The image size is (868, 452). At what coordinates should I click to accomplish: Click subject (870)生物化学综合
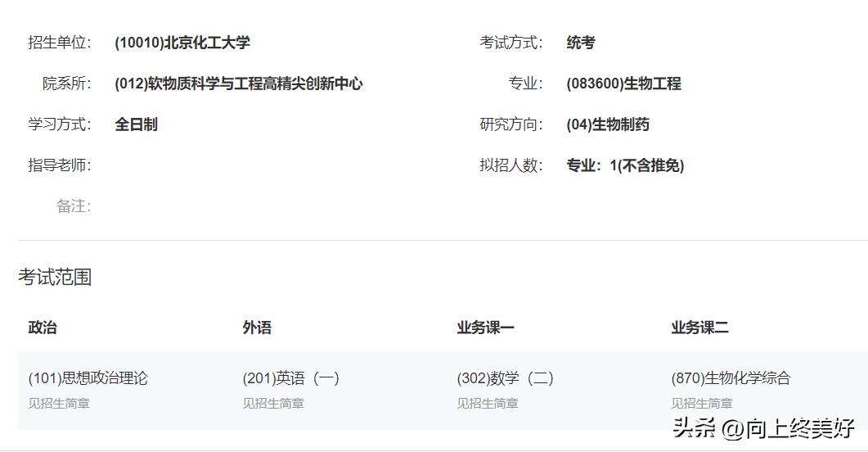coord(731,378)
